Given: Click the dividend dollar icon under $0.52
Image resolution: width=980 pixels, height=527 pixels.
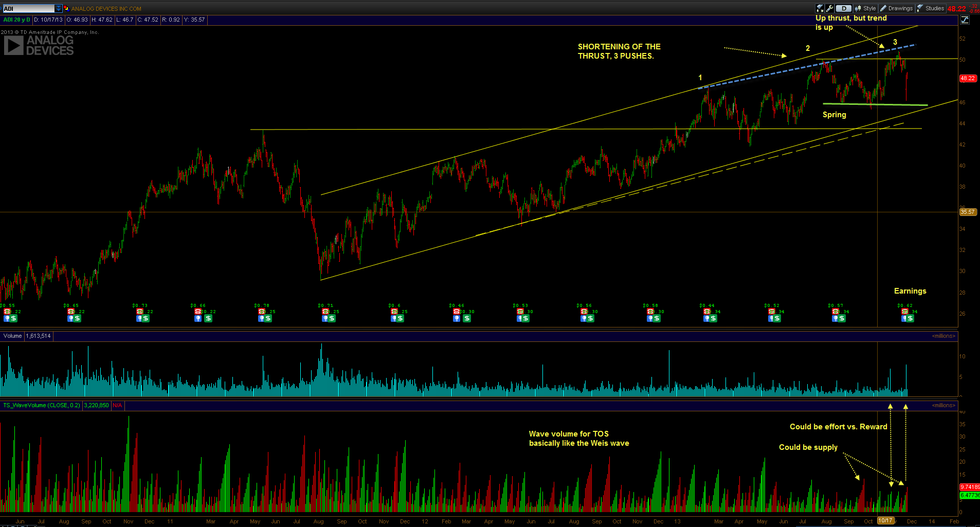Looking at the screenshot, I should click(x=777, y=318).
